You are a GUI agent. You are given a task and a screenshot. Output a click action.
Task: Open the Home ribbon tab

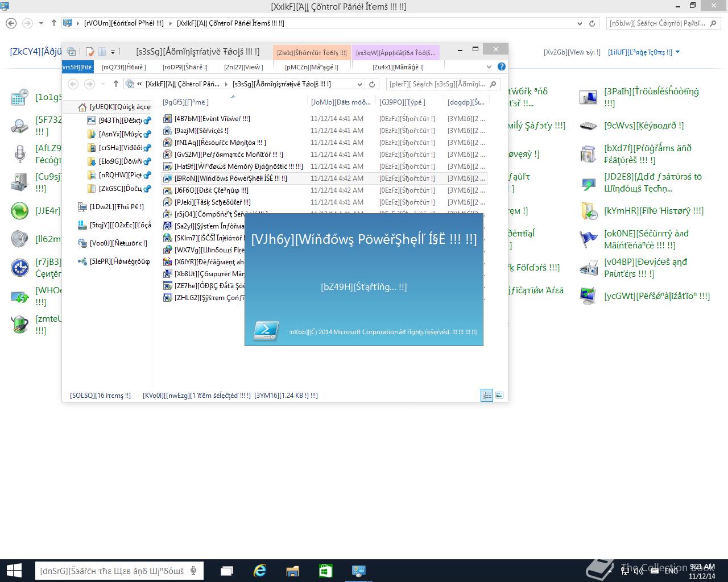(124, 67)
